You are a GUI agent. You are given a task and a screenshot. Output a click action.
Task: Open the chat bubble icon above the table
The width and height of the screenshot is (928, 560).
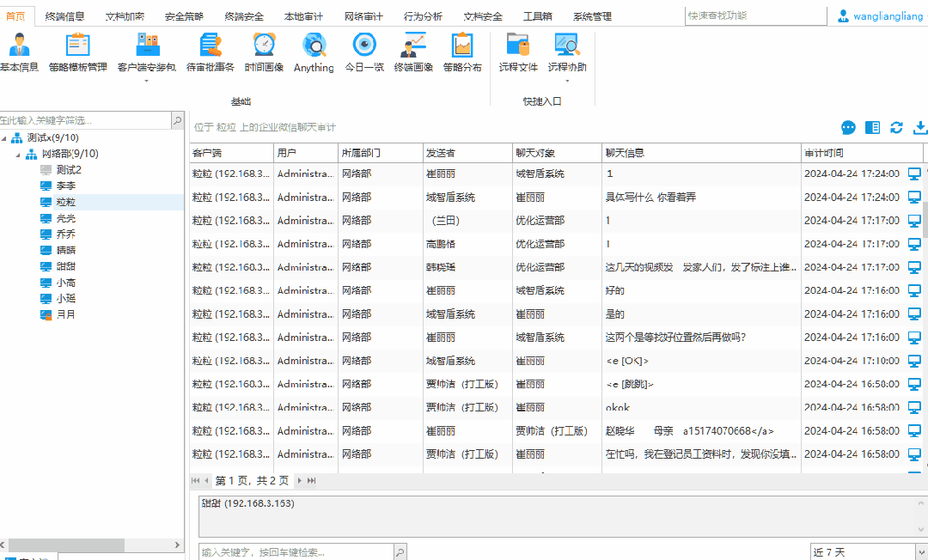[848, 127]
